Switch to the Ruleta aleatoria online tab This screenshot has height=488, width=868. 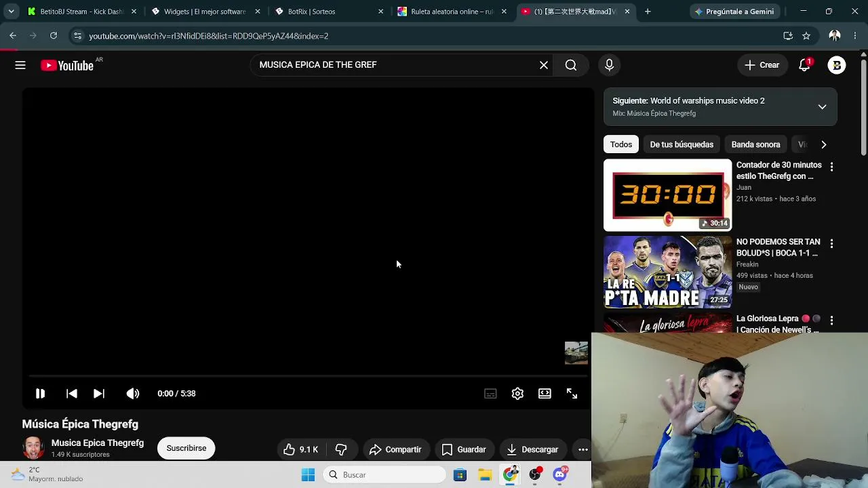tap(452, 12)
